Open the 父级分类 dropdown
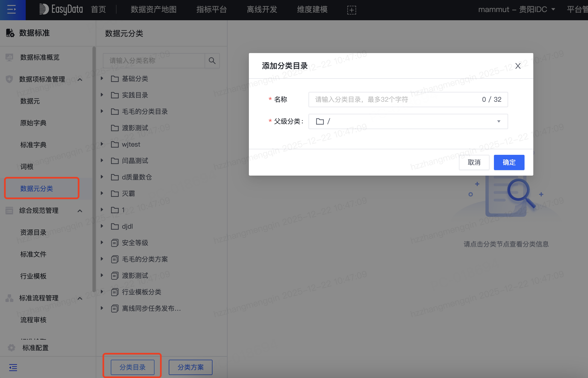The height and width of the screenshot is (378, 588). (x=408, y=121)
